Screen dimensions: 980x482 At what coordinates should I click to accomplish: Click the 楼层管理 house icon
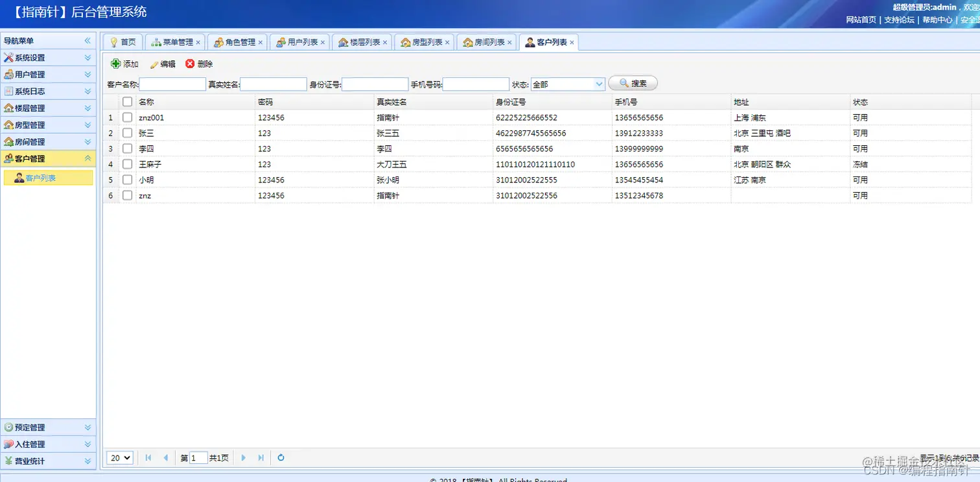coord(8,108)
